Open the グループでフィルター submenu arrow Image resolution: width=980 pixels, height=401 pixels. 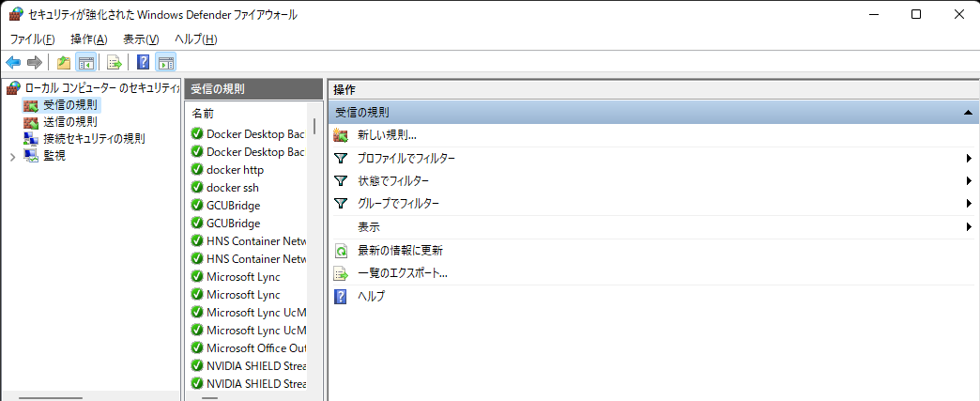pos(967,204)
